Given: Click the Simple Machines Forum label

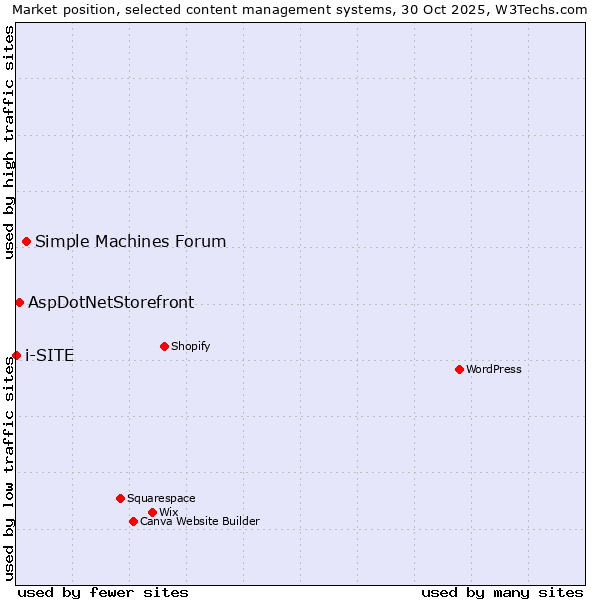Looking at the screenshot, I should pos(130,242).
